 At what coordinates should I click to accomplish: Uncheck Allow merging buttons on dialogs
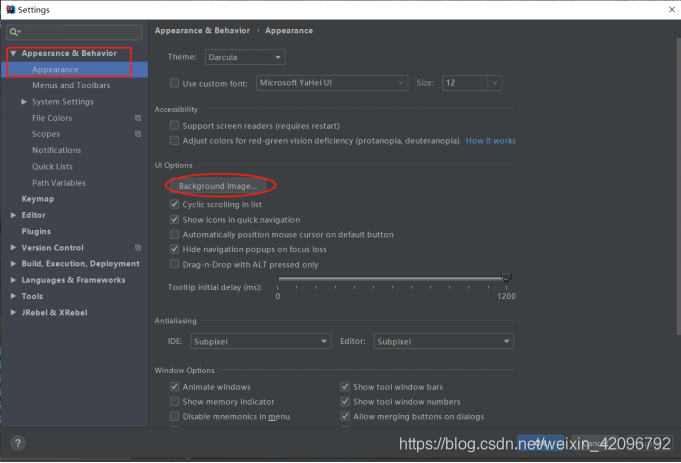pos(345,416)
